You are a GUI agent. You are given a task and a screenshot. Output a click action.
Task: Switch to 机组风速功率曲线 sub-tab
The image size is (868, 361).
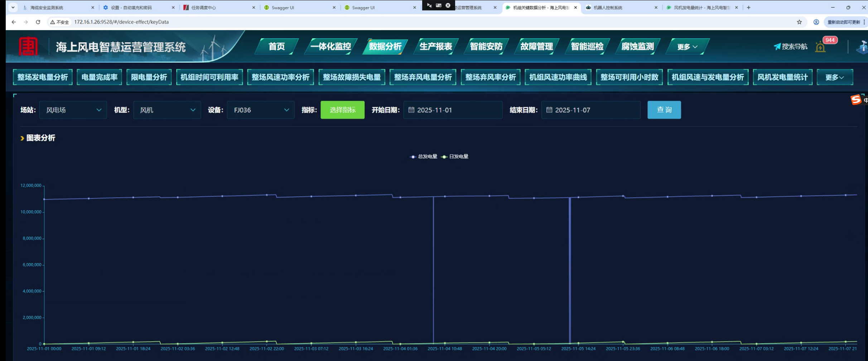coord(558,77)
